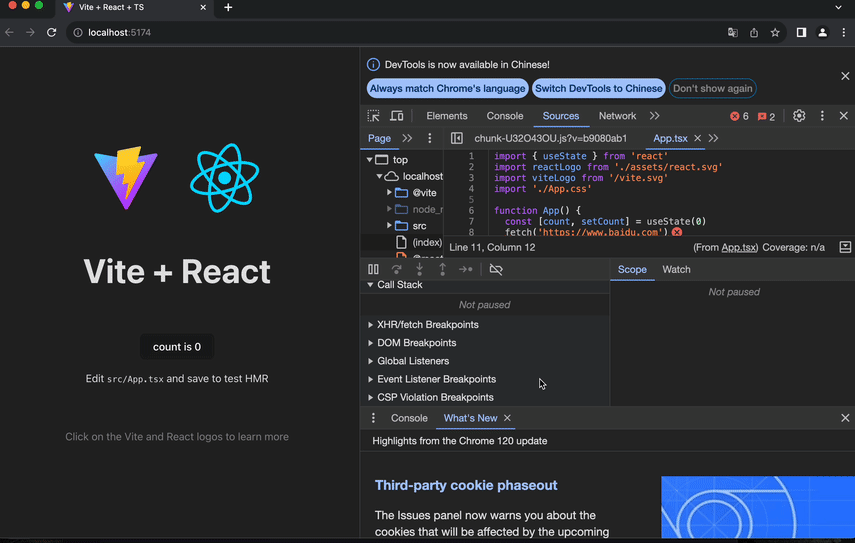Expand the @vite folder

pyautogui.click(x=389, y=192)
